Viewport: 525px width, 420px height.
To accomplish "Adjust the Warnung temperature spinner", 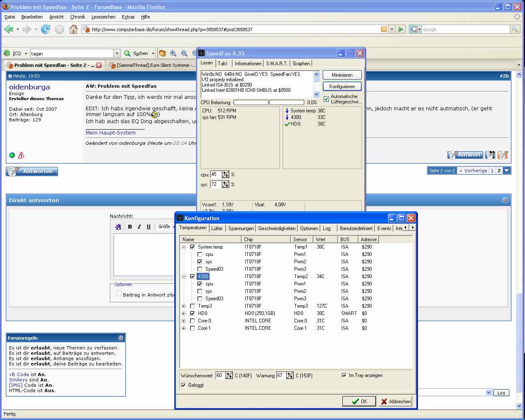I will coord(290,375).
